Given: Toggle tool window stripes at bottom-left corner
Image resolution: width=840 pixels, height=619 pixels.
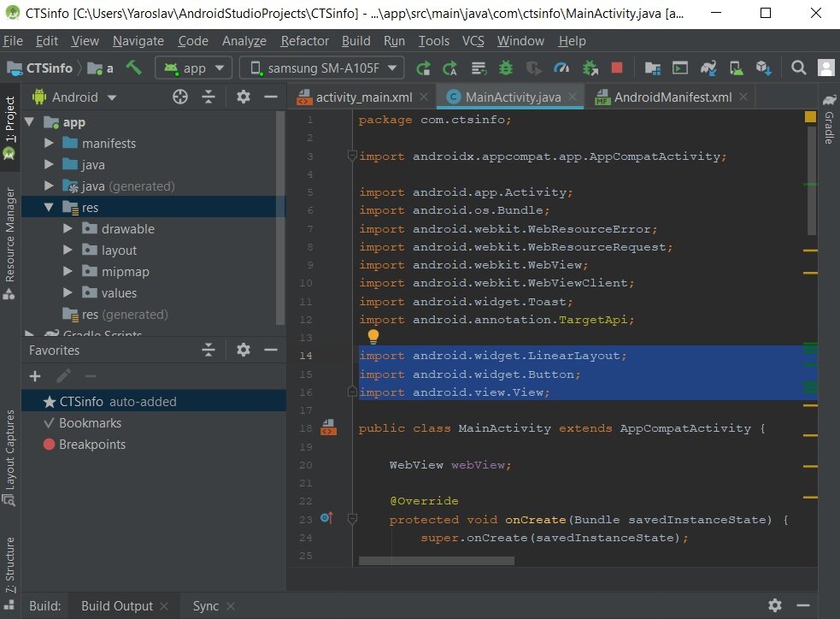Looking at the screenshot, I should (9, 605).
